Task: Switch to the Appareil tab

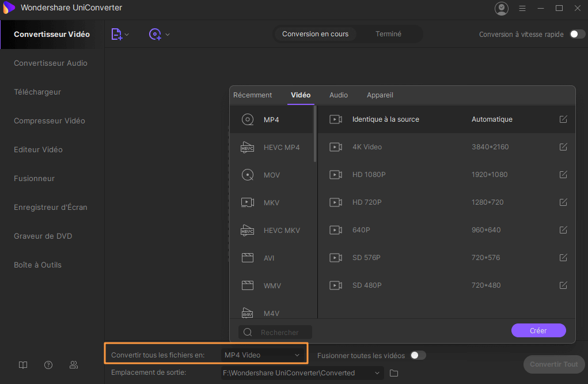Action: point(380,95)
